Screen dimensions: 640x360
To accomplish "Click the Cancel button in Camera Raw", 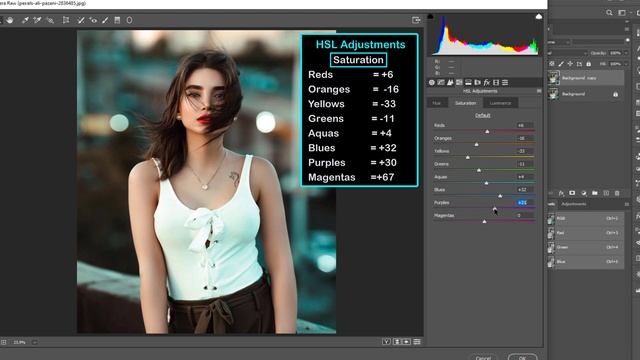I will coord(483,357).
